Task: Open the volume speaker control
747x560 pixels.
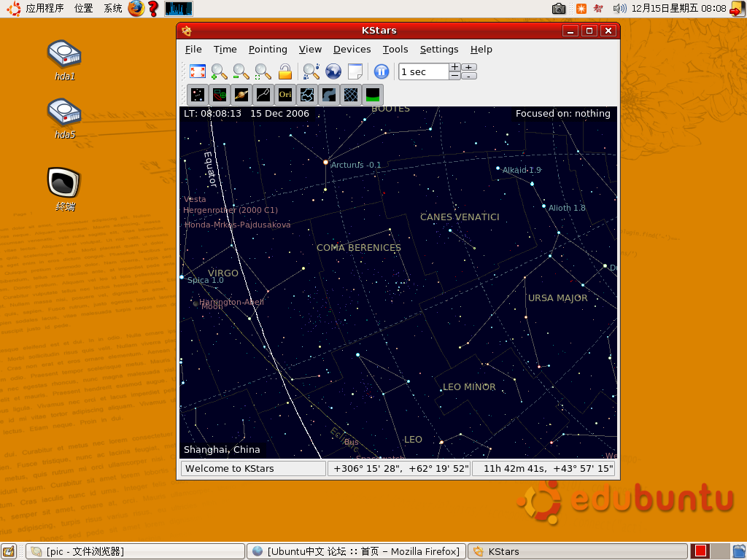Action: 619,9
